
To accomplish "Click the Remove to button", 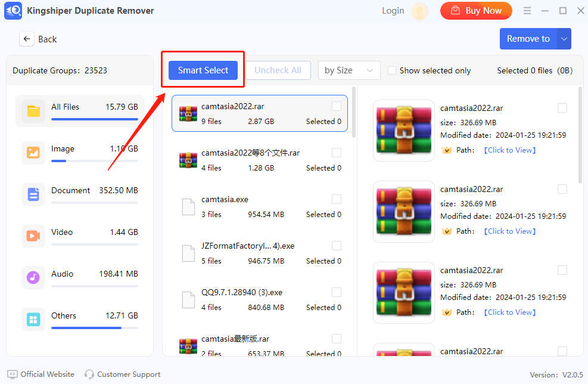I will [528, 39].
